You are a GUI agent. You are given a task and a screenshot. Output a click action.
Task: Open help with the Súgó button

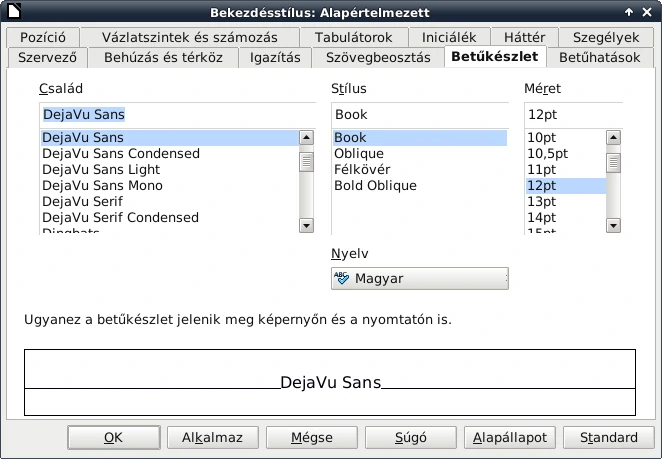(411, 437)
